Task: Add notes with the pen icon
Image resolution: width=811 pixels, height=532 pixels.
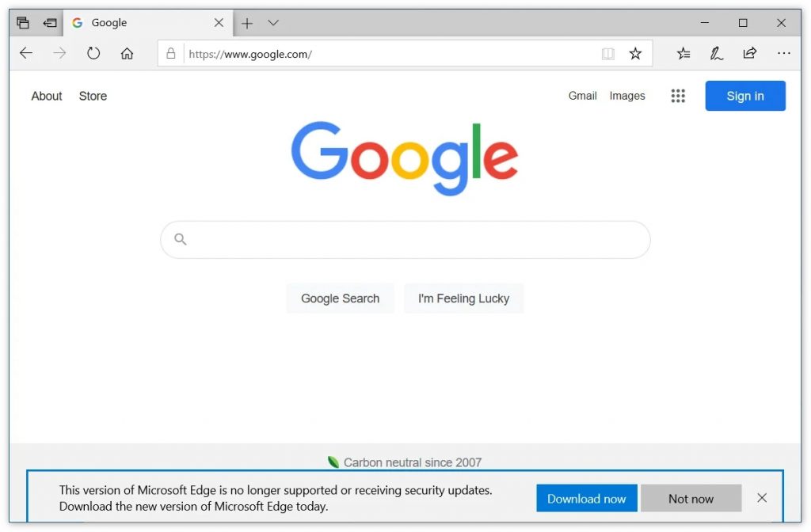Action: (716, 53)
